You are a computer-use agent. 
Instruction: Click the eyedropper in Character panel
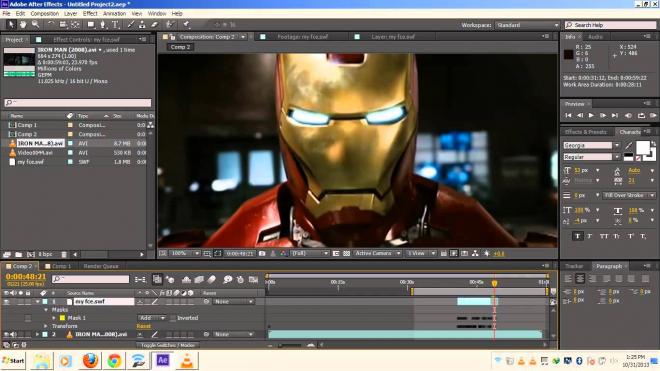(628, 145)
